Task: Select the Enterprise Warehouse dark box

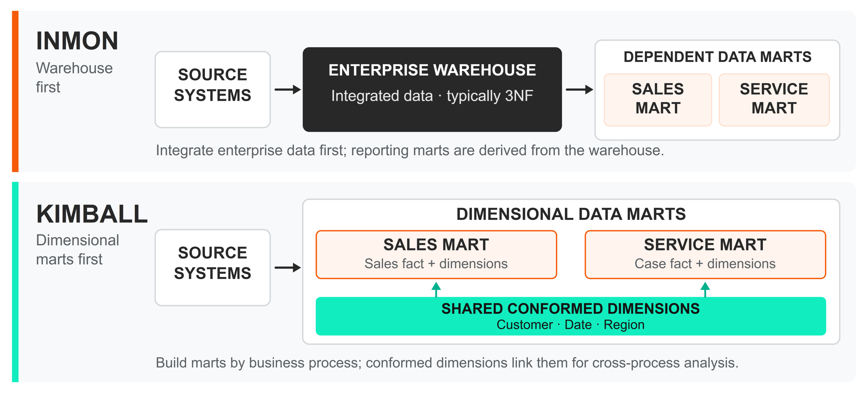Action: click(432, 90)
